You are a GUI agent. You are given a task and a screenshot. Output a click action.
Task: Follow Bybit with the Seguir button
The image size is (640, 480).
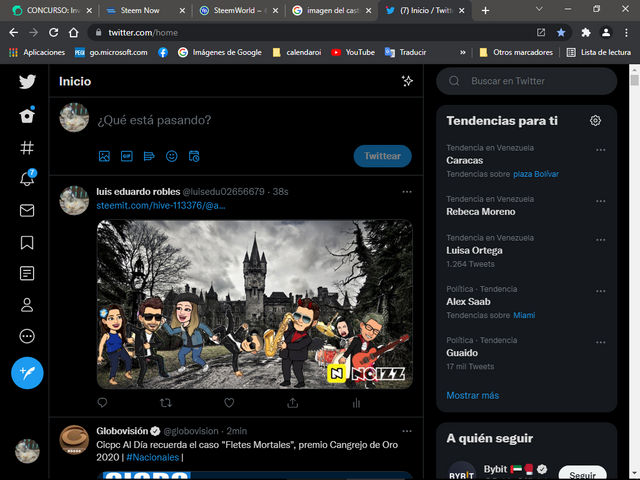click(582, 473)
